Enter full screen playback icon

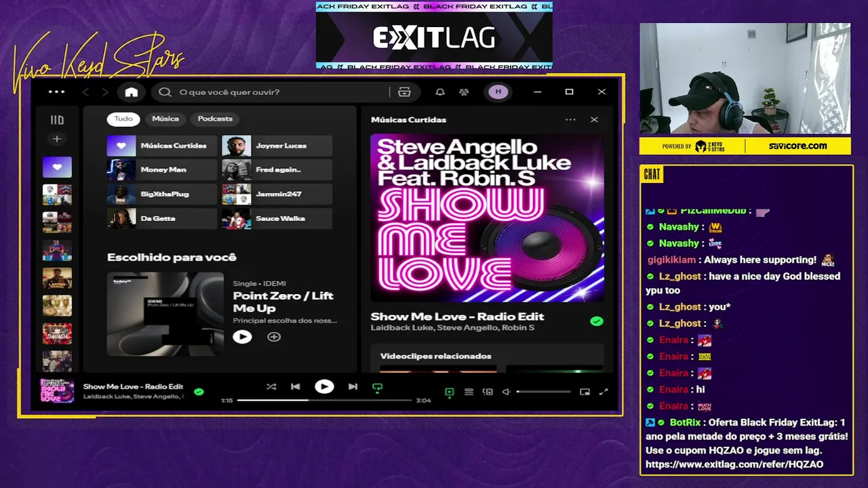pyautogui.click(x=604, y=392)
